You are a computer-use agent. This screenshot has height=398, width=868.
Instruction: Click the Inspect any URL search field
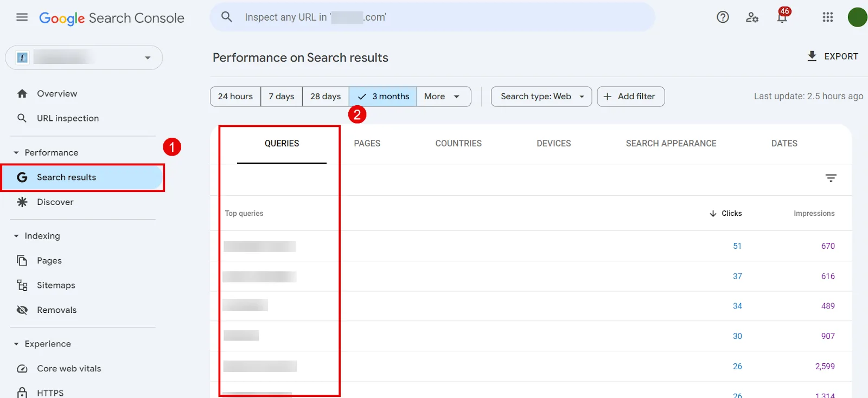[x=432, y=17]
